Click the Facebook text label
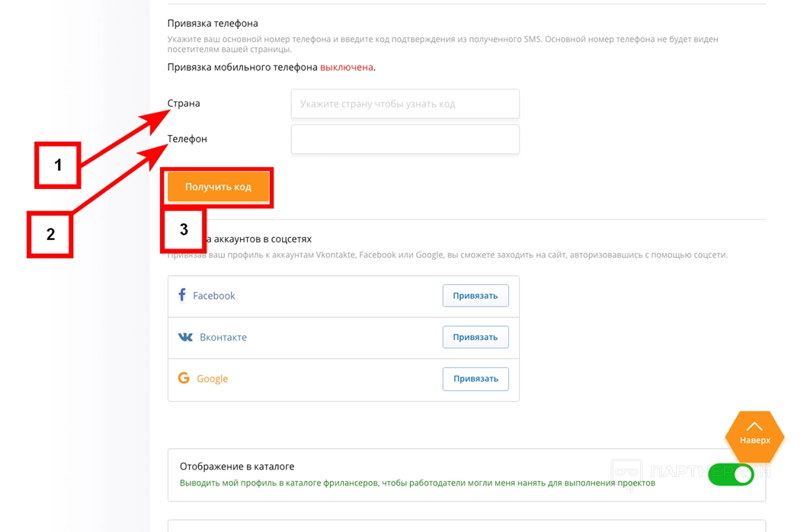Screen dimensions: 810x532 pyautogui.click(x=214, y=296)
